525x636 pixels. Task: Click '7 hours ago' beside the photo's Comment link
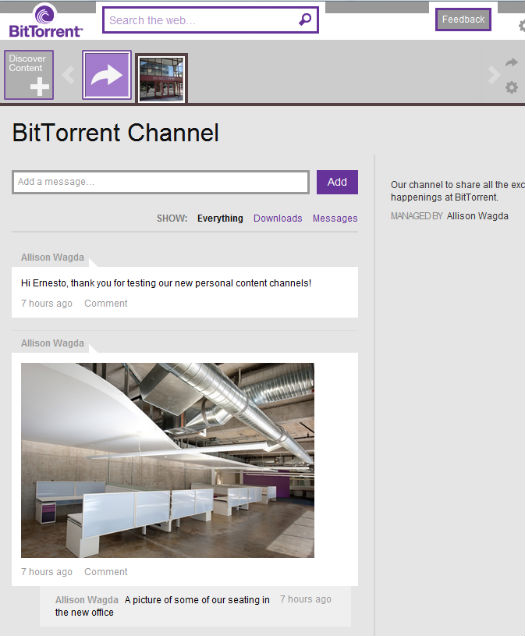[x=47, y=572]
